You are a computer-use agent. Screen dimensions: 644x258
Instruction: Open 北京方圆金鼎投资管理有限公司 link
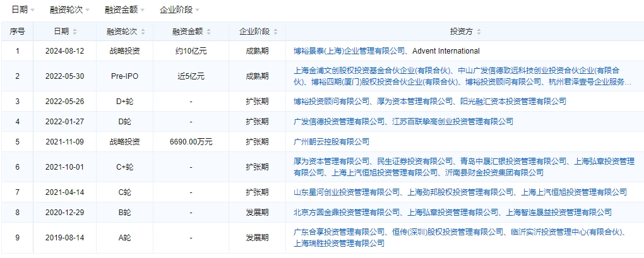[x=347, y=212]
